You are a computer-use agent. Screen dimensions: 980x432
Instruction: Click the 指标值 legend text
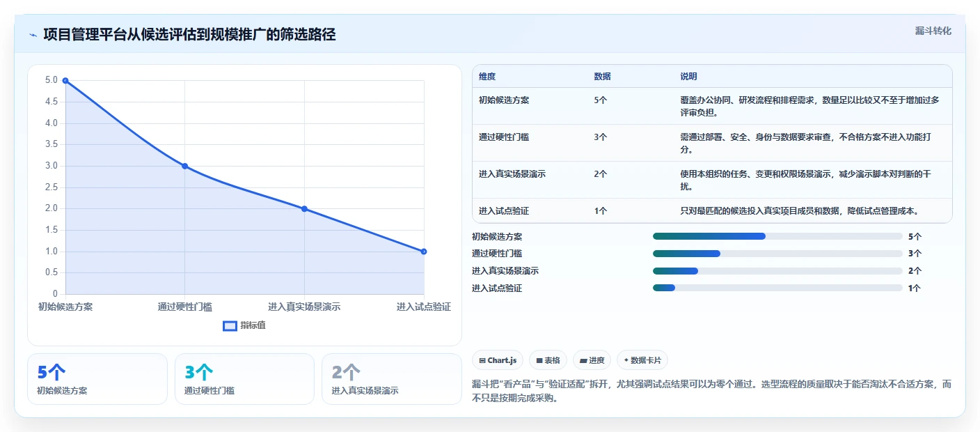[253, 325]
